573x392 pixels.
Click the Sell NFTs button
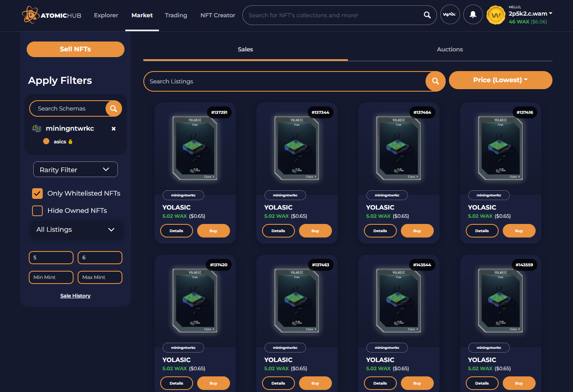pyautogui.click(x=76, y=49)
